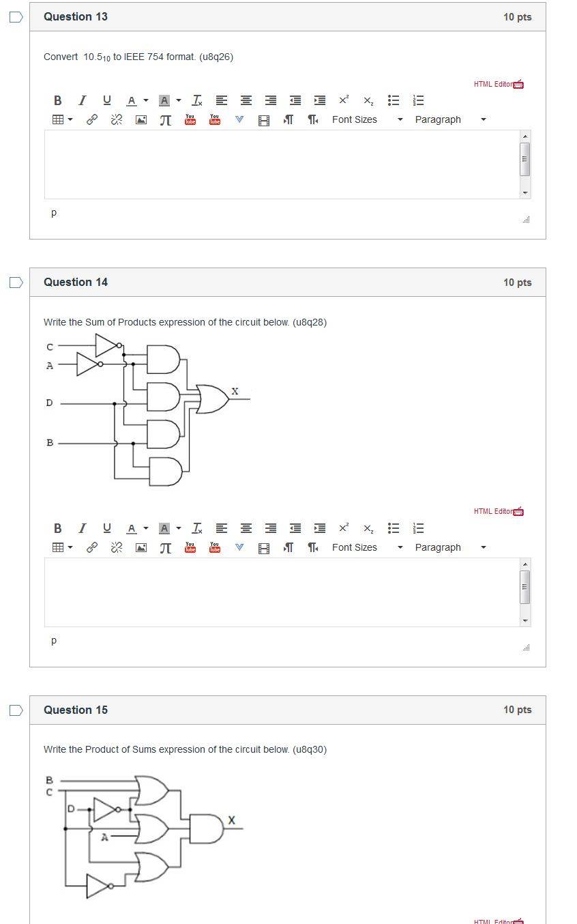This screenshot has height=924, width=577.
Task: Flag Question 13 for review
Action: (x=16, y=17)
